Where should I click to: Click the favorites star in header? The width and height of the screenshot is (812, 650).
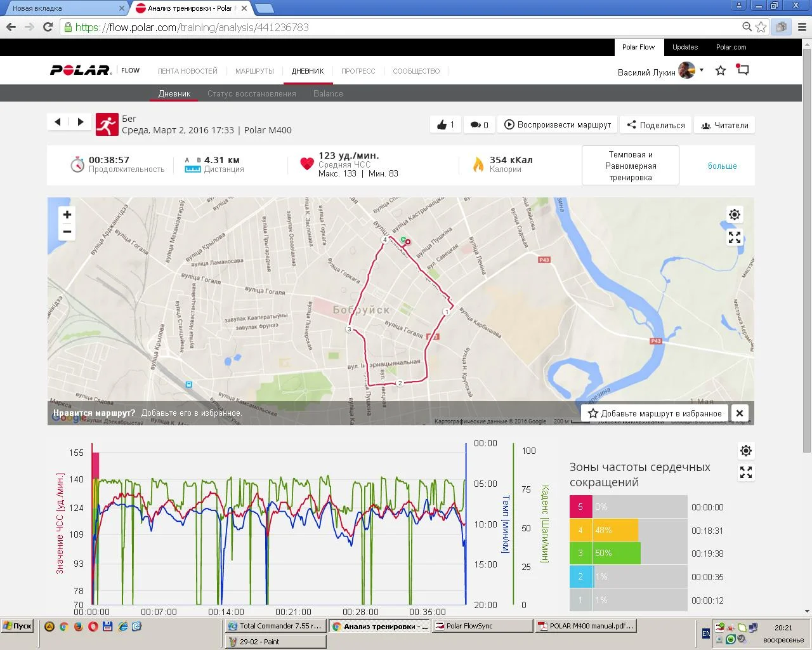tap(721, 70)
